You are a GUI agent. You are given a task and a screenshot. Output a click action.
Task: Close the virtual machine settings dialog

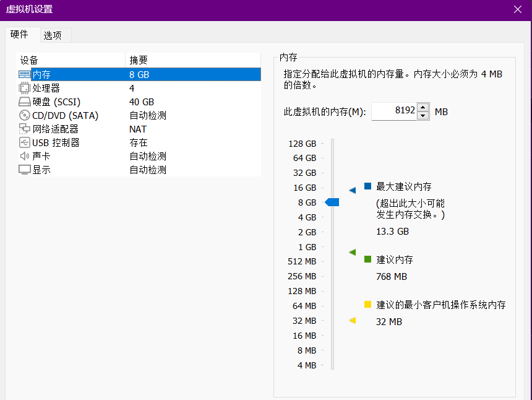(518, 9)
